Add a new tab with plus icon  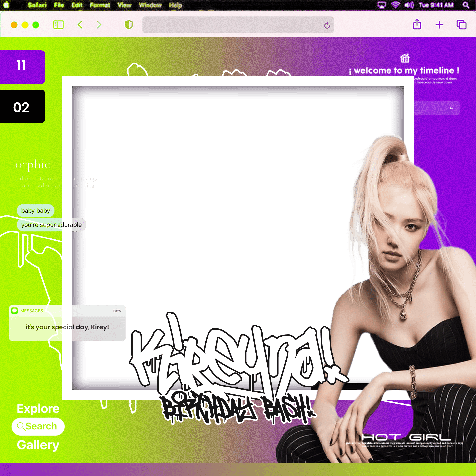pyautogui.click(x=439, y=25)
